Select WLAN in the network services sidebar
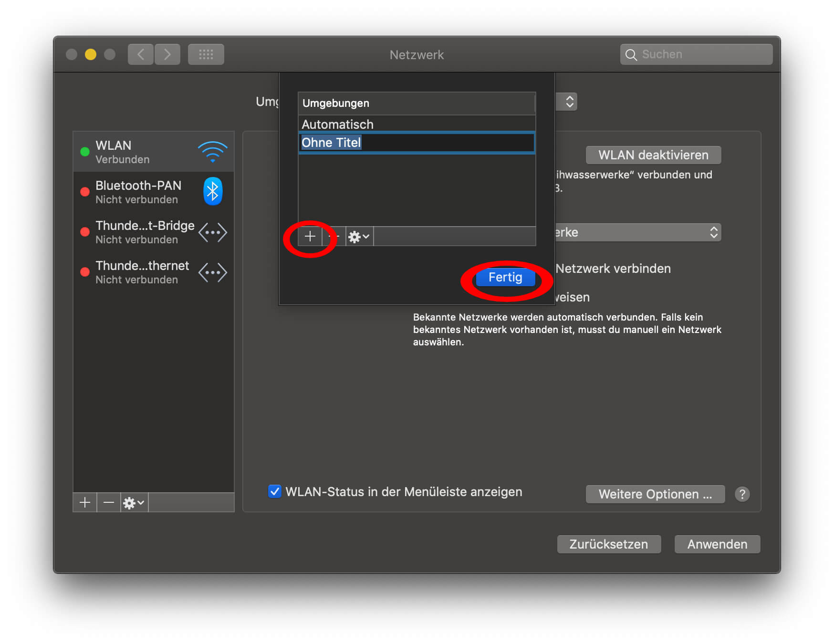Image resolution: width=834 pixels, height=644 pixels. [x=153, y=152]
